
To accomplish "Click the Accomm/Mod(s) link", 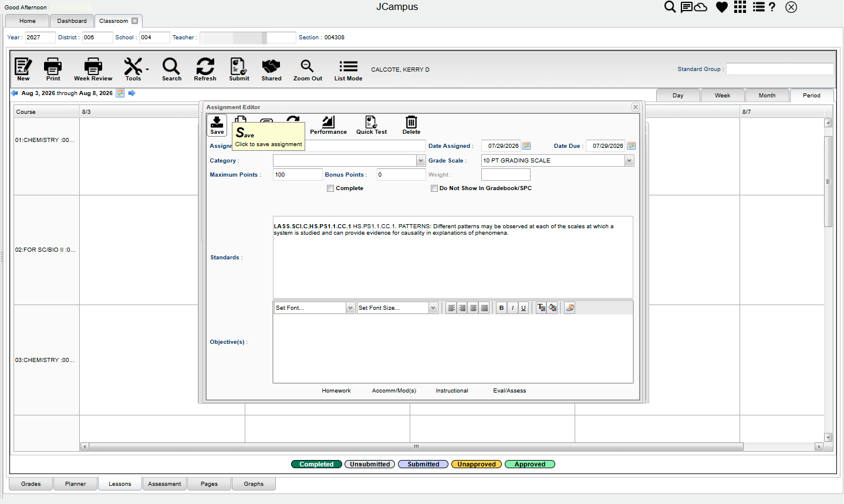I will coord(394,391).
